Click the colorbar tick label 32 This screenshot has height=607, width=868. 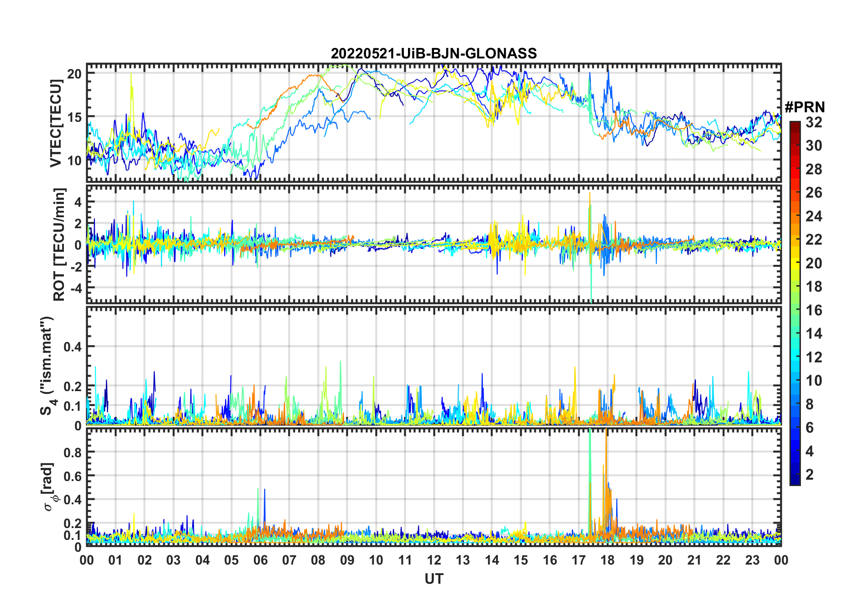814,122
